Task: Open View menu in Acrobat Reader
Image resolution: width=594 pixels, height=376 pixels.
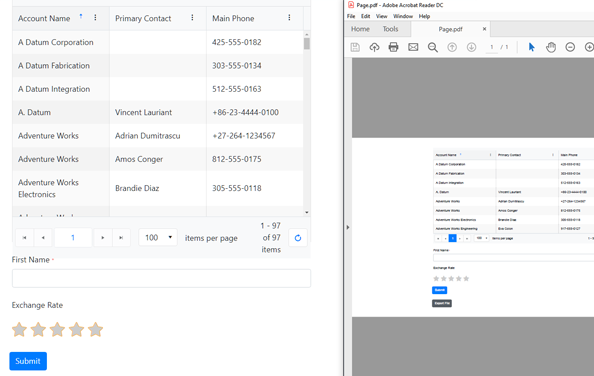Action: click(x=381, y=16)
